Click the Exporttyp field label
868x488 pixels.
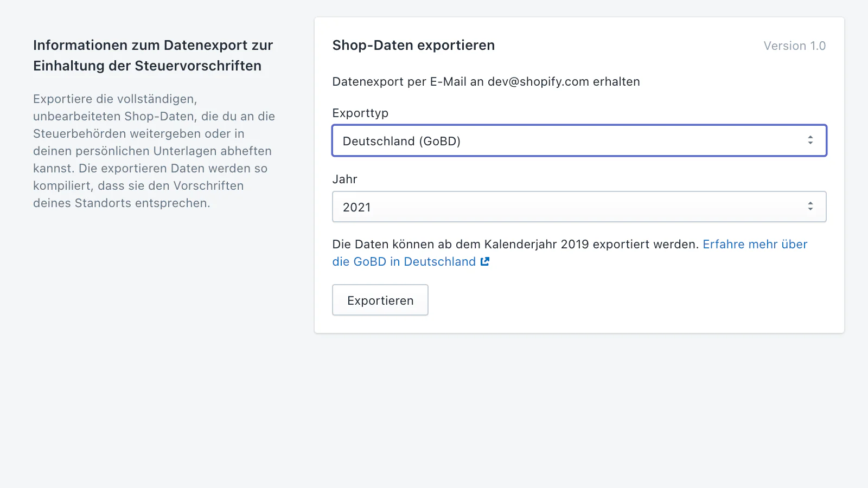pyautogui.click(x=360, y=113)
